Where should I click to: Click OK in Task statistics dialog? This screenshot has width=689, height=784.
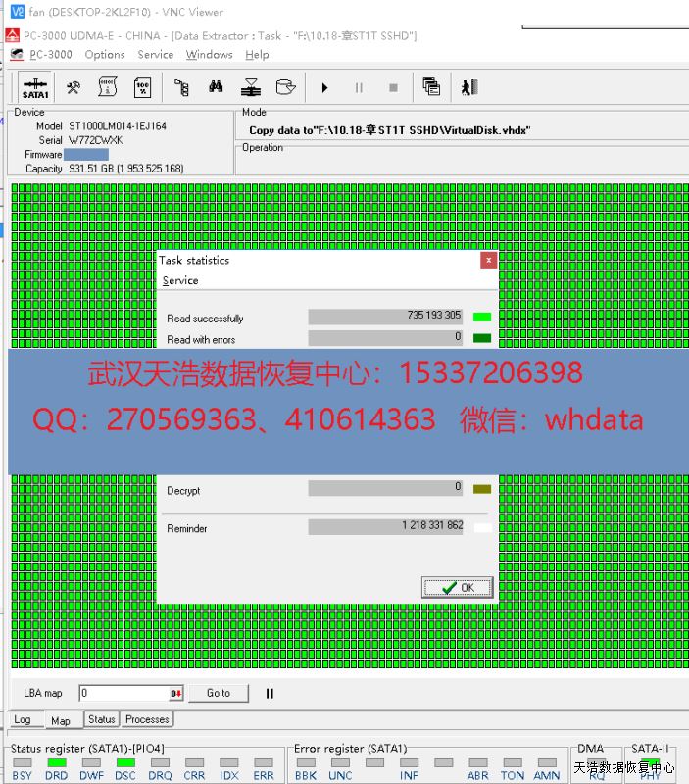pyautogui.click(x=457, y=588)
